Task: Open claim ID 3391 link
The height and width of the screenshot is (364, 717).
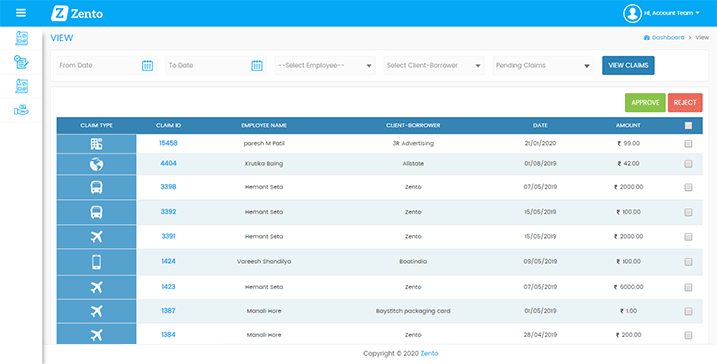Action: 168,236
